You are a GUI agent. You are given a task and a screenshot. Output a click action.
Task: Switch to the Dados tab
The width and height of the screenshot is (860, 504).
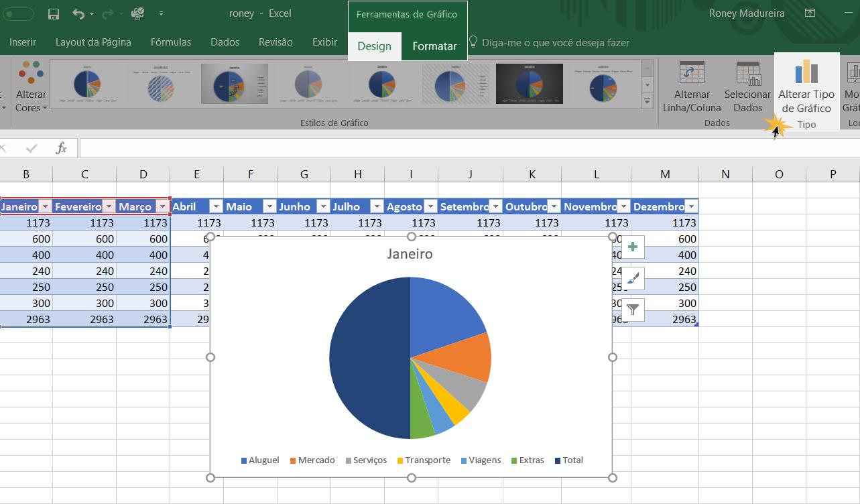225,42
